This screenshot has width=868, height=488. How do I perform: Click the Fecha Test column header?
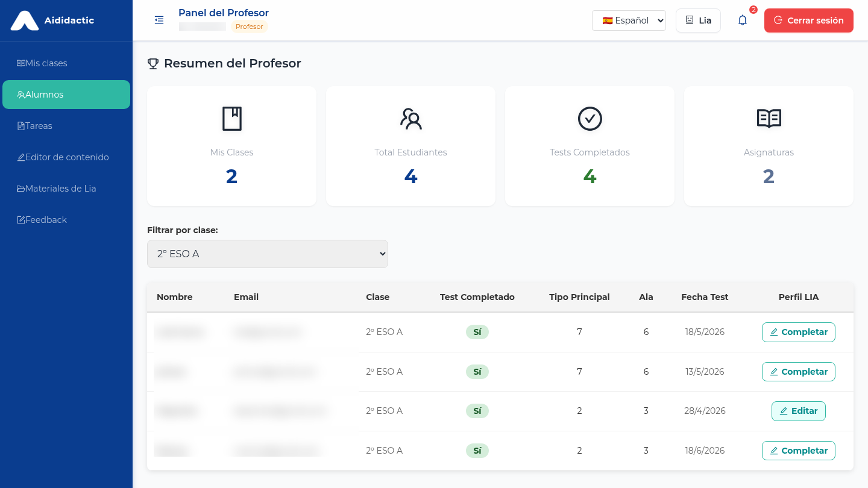pos(705,297)
